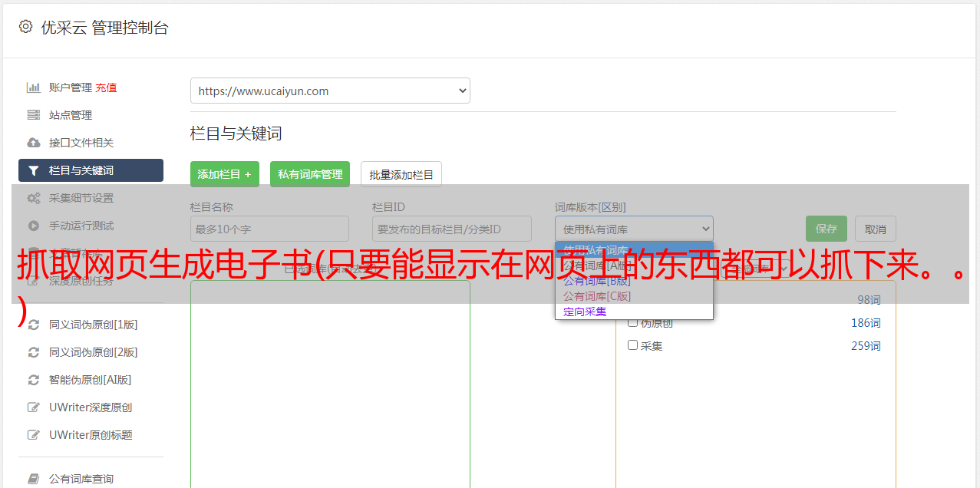Expand the 词库版本 dropdown showing 使用私有词库
Image resolution: width=980 pixels, height=488 pixels.
[634, 229]
